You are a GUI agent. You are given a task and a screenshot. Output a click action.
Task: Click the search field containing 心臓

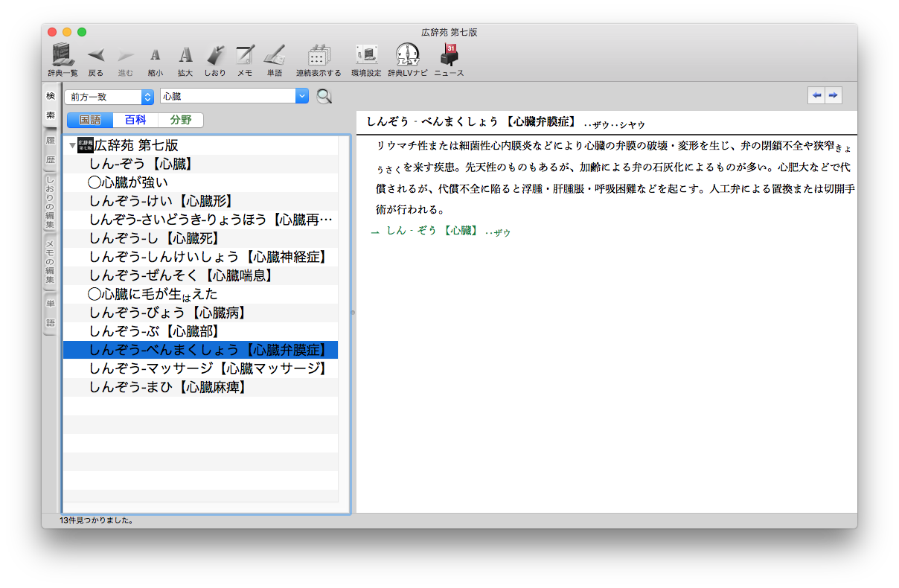(x=228, y=97)
